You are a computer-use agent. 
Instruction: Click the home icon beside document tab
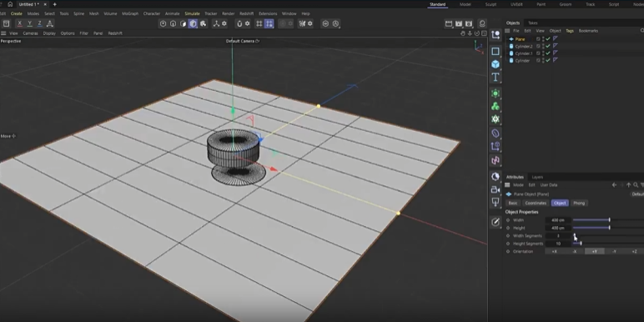[10, 4]
